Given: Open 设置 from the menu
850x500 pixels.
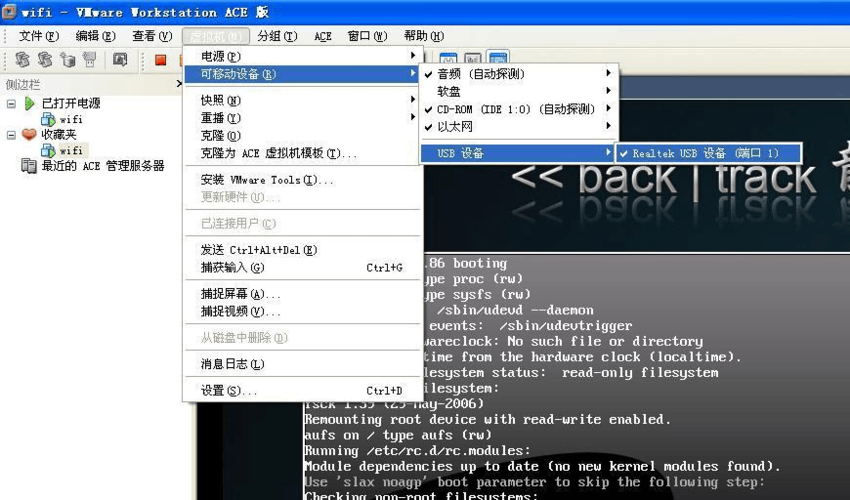Looking at the screenshot, I should coord(301,390).
